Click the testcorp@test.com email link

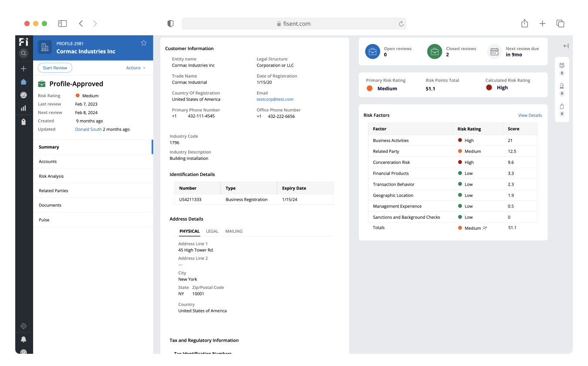coord(275,99)
